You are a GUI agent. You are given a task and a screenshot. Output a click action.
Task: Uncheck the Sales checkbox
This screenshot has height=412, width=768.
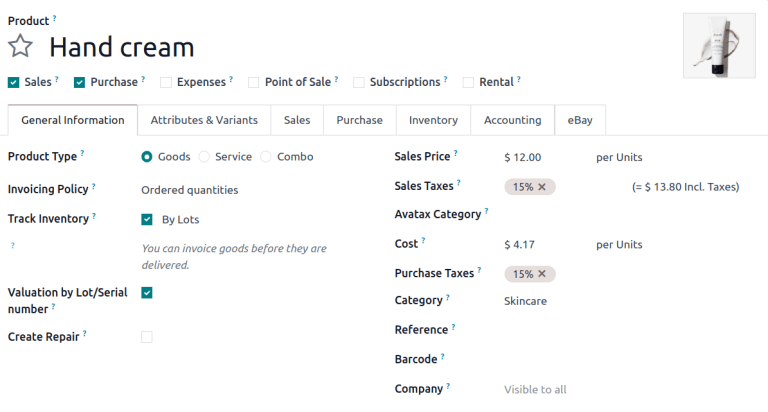coord(13,82)
